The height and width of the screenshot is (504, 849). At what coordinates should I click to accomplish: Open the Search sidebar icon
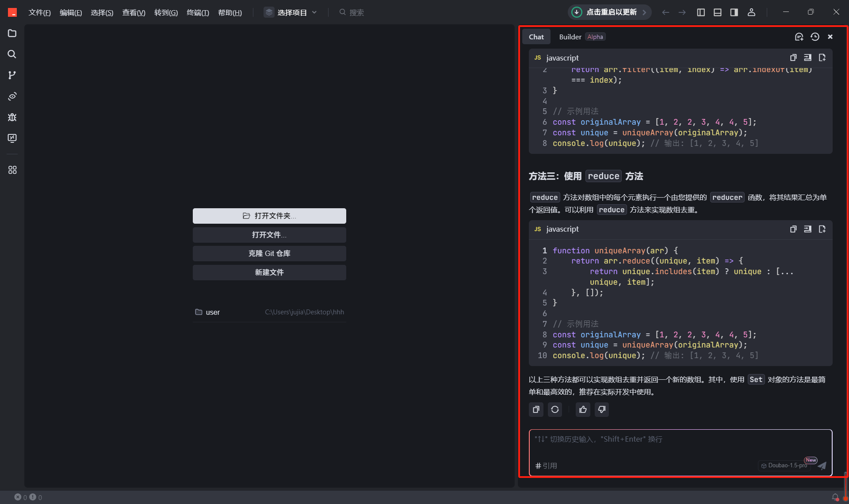12,54
